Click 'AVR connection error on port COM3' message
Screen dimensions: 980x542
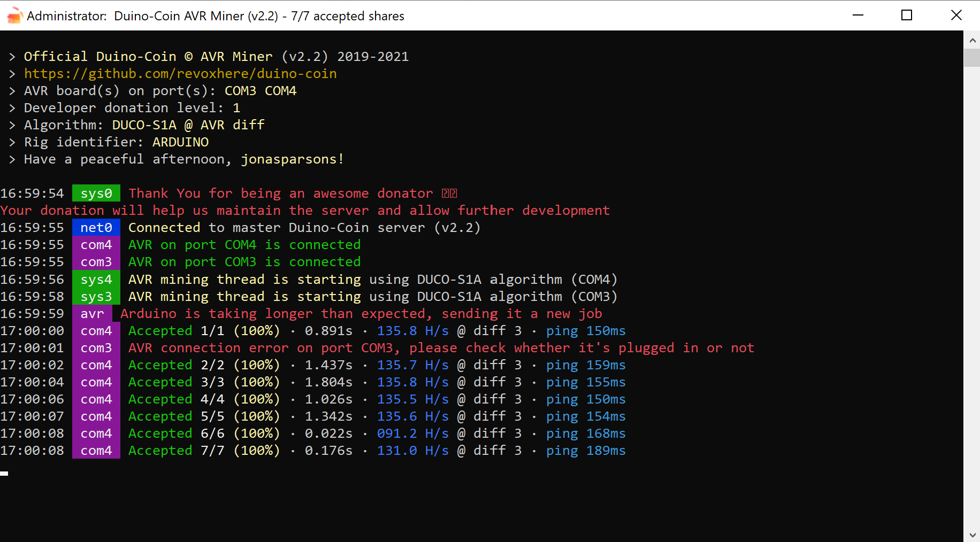[441, 348]
